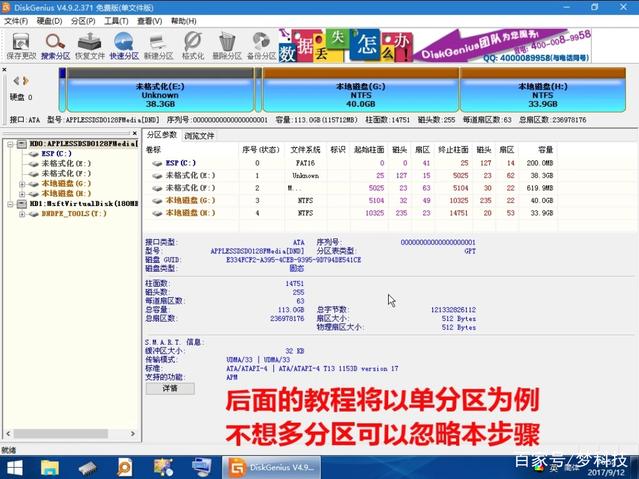The height and width of the screenshot is (479, 639).
Task: Launch the Recover Files (恢复文件) tool
Action: tap(90, 46)
